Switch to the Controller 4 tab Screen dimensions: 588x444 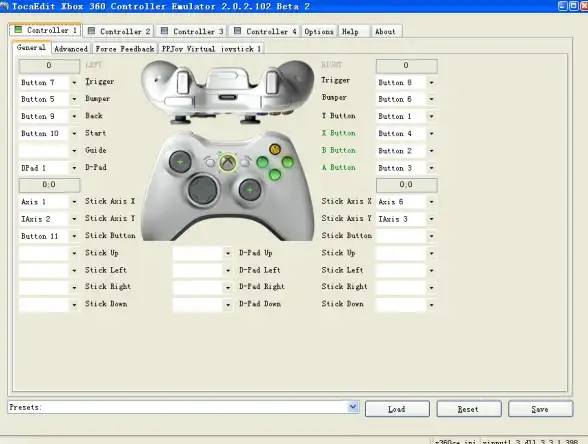click(x=265, y=32)
